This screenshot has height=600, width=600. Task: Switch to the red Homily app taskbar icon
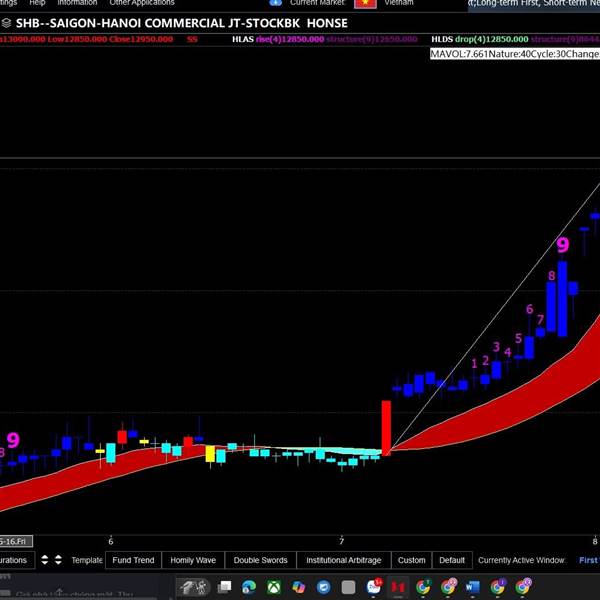[x=398, y=586]
